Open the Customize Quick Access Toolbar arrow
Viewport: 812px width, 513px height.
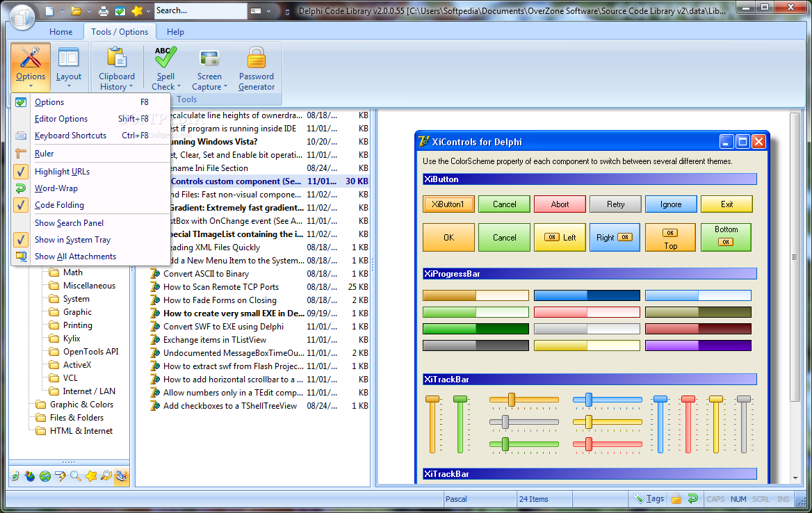(287, 11)
